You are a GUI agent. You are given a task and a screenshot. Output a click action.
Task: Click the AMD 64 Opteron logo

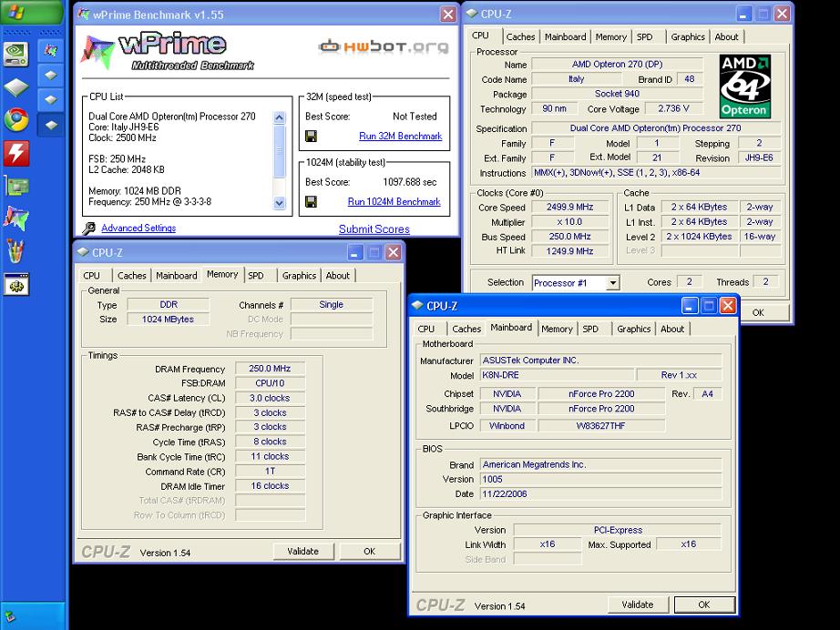(x=745, y=86)
